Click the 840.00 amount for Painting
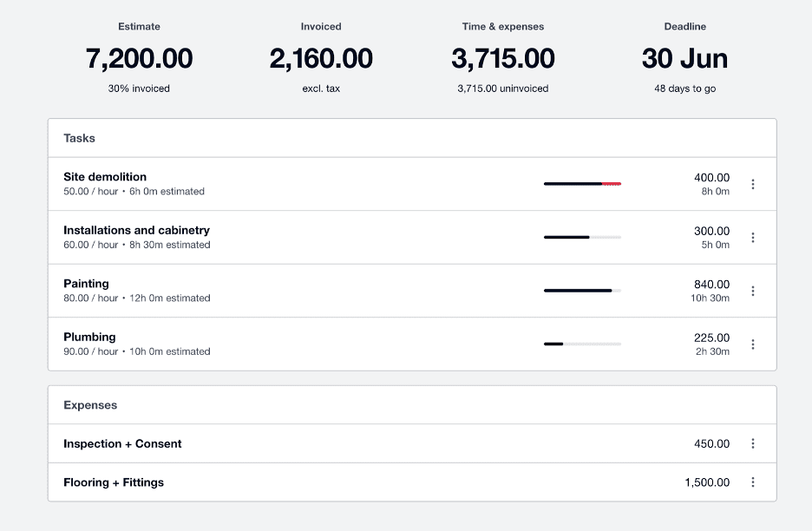This screenshot has width=812, height=531. [x=713, y=284]
